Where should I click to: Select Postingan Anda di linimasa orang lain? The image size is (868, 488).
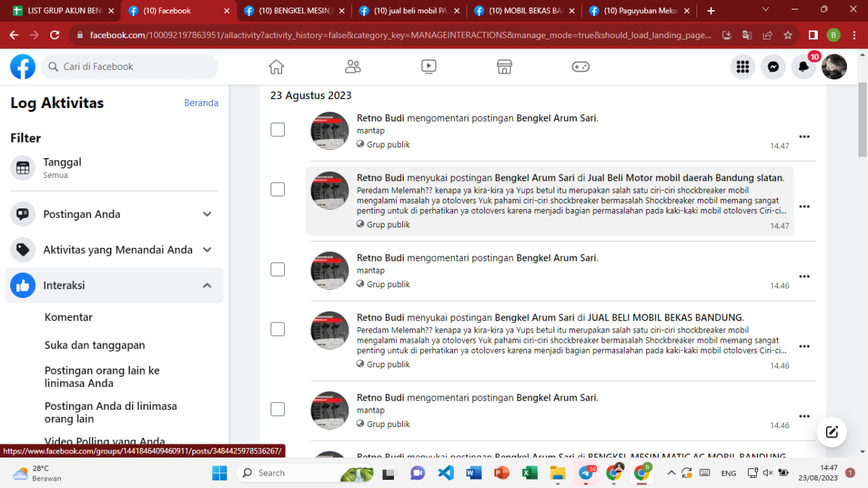pos(111,412)
